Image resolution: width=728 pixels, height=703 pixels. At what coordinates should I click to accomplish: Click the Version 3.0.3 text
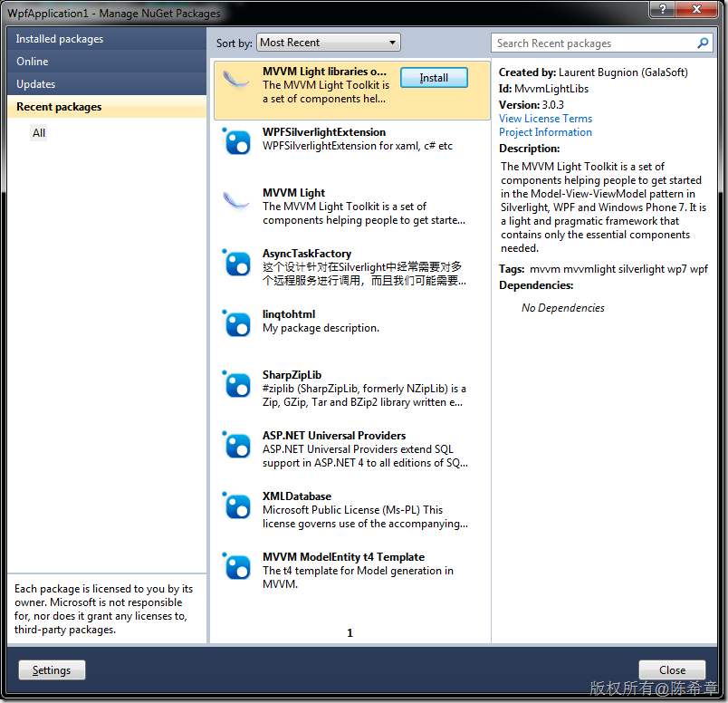[x=532, y=104]
